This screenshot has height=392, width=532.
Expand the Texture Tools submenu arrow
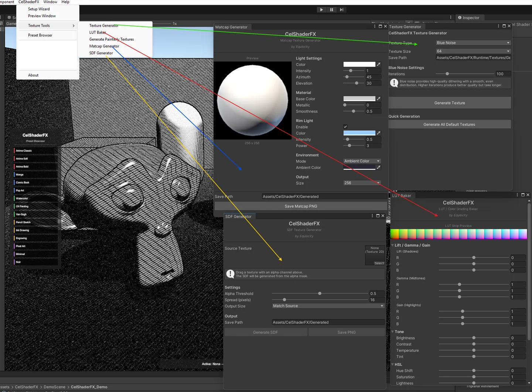[x=74, y=25]
